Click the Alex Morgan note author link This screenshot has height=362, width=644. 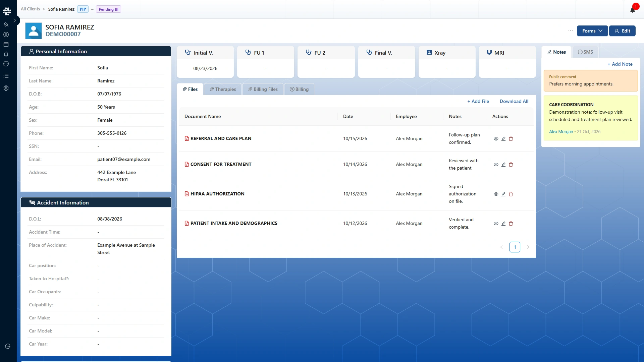561,132
